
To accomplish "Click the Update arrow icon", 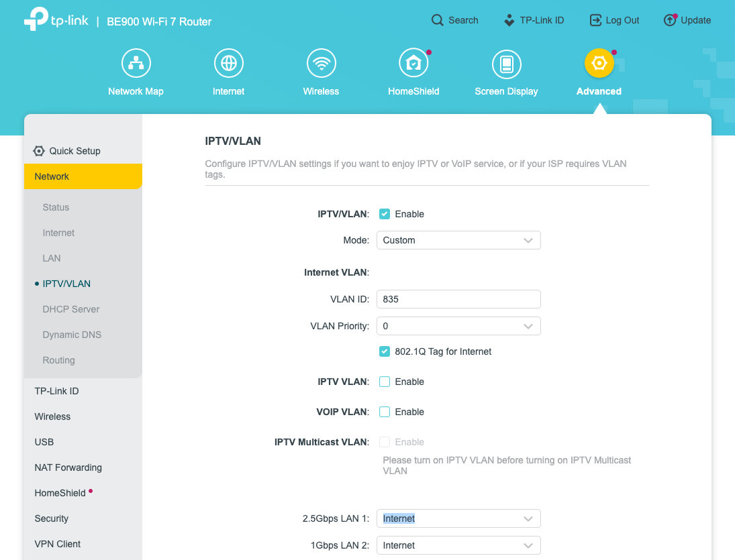I will pyautogui.click(x=670, y=20).
